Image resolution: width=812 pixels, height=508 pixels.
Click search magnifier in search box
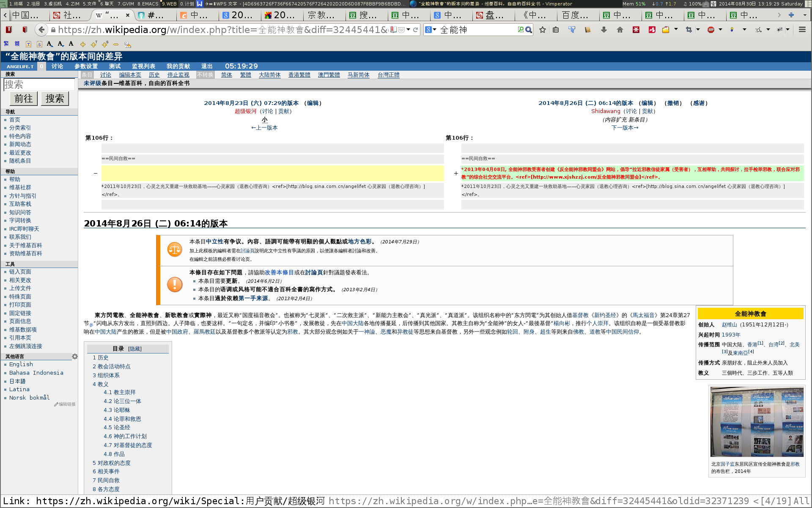pos(529,30)
